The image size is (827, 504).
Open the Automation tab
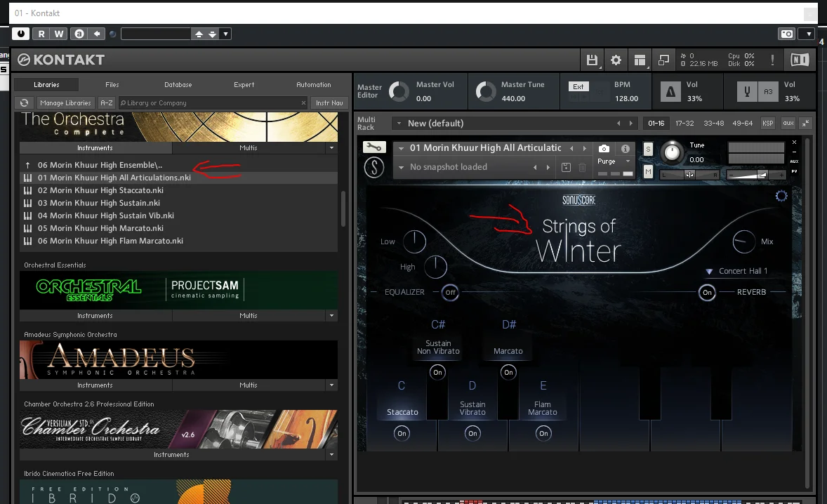pyautogui.click(x=314, y=85)
